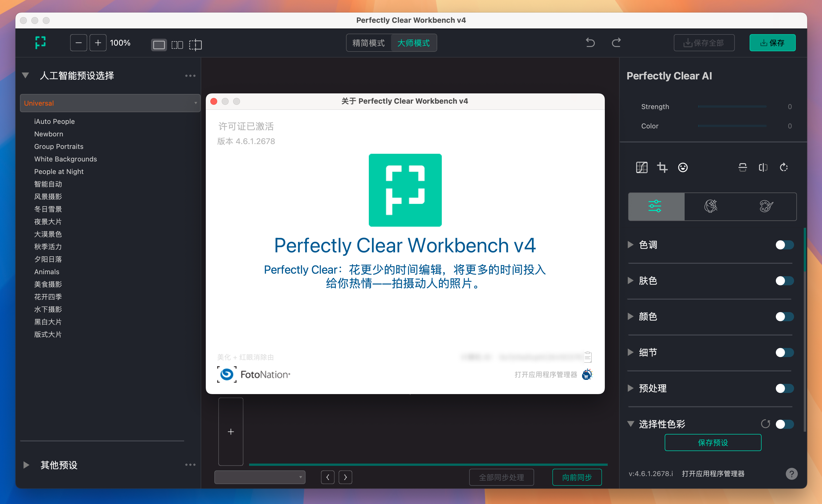This screenshot has width=822, height=504.
Task: Toggle the 选择性色彩 switch
Action: click(x=784, y=424)
